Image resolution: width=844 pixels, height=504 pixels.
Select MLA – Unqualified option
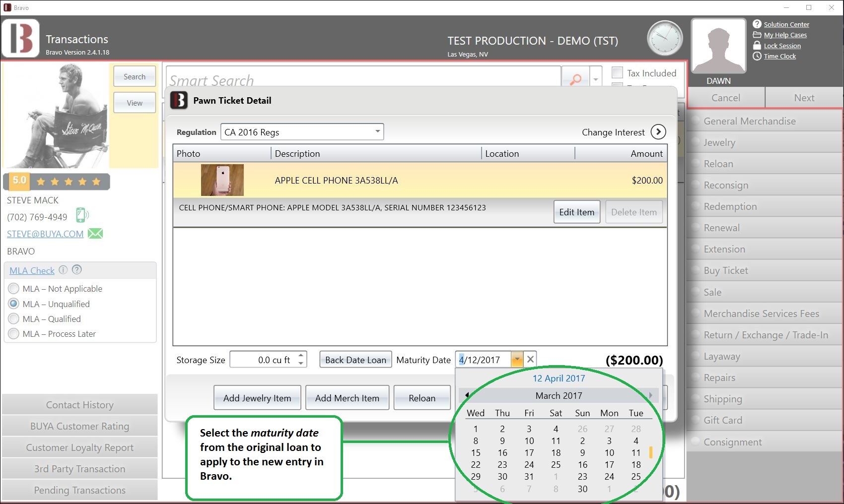click(x=14, y=304)
